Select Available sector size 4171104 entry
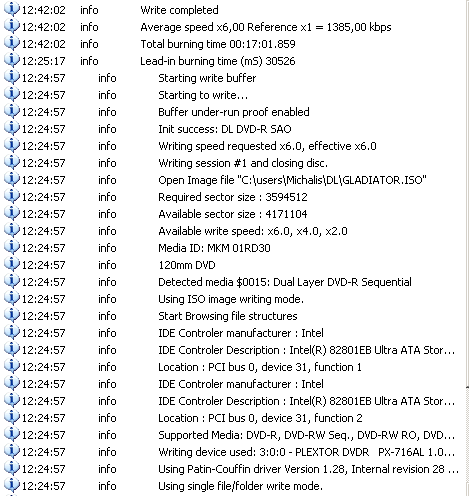 click(233, 214)
